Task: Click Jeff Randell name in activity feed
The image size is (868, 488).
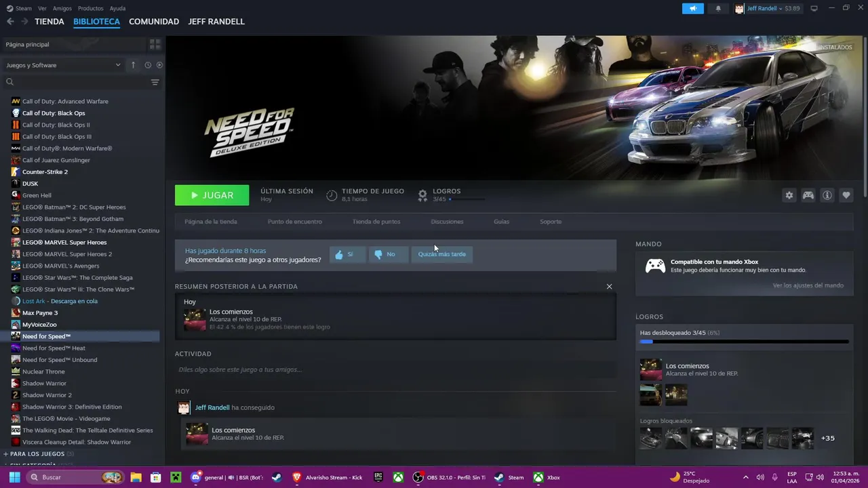Action: pos(212,407)
